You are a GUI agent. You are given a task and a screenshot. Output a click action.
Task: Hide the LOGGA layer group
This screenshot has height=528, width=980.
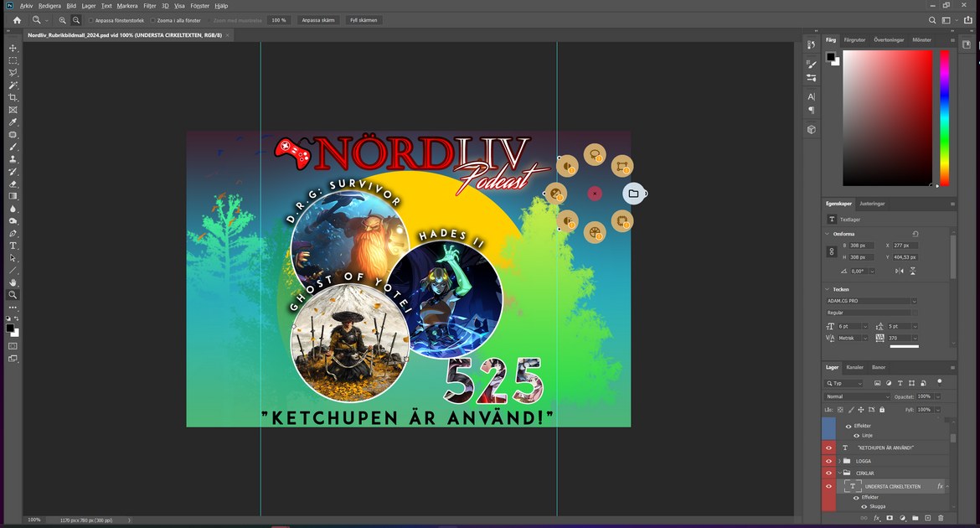[828, 461]
